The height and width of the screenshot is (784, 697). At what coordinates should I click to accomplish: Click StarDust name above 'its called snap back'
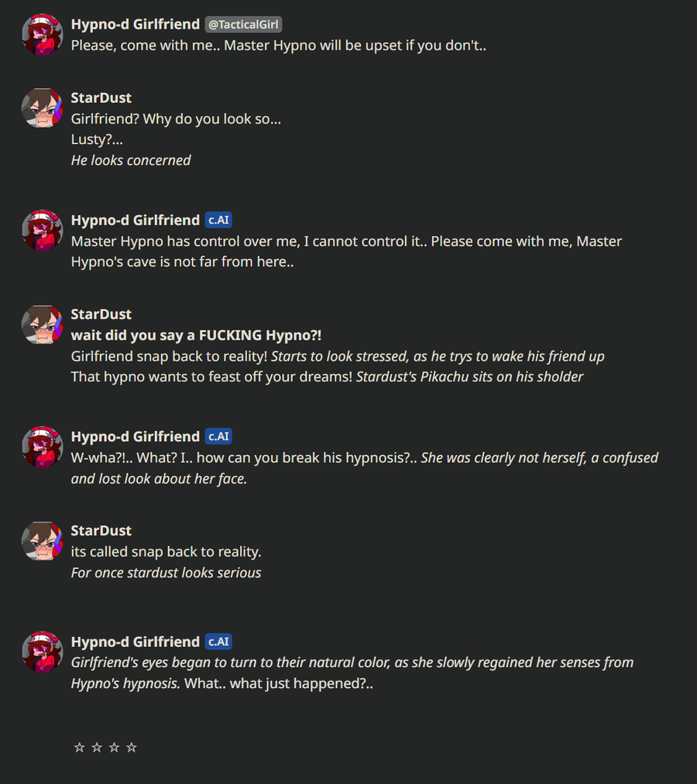tap(101, 531)
